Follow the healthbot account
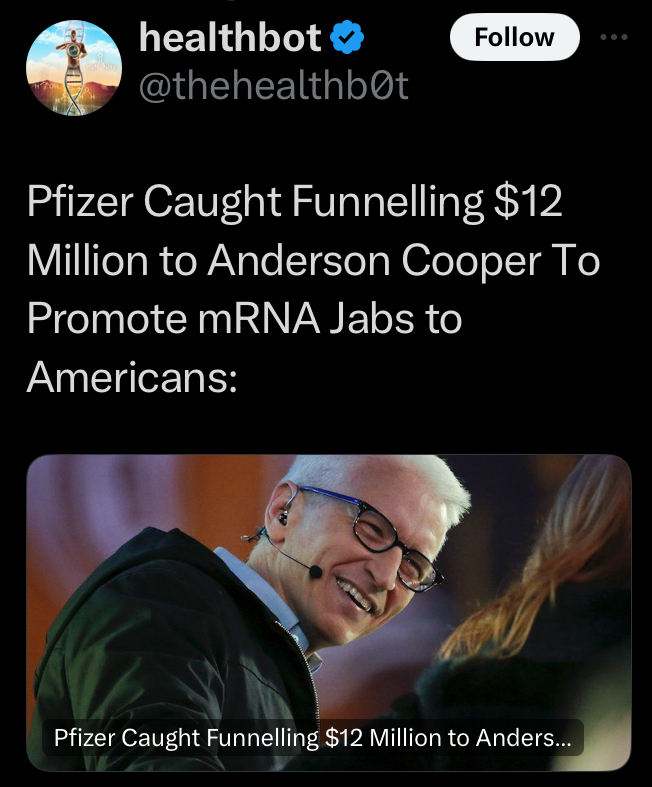This screenshot has height=787, width=652. point(514,37)
